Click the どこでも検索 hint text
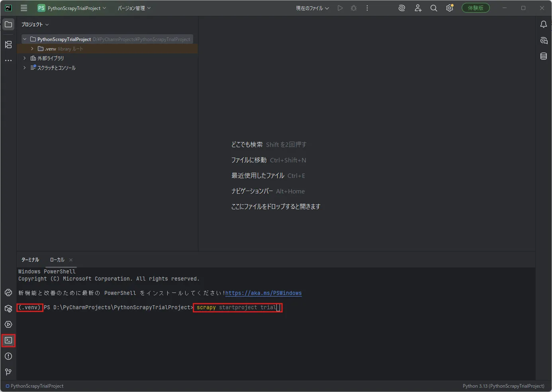Screen dimensions: 552x392 click(x=247, y=144)
